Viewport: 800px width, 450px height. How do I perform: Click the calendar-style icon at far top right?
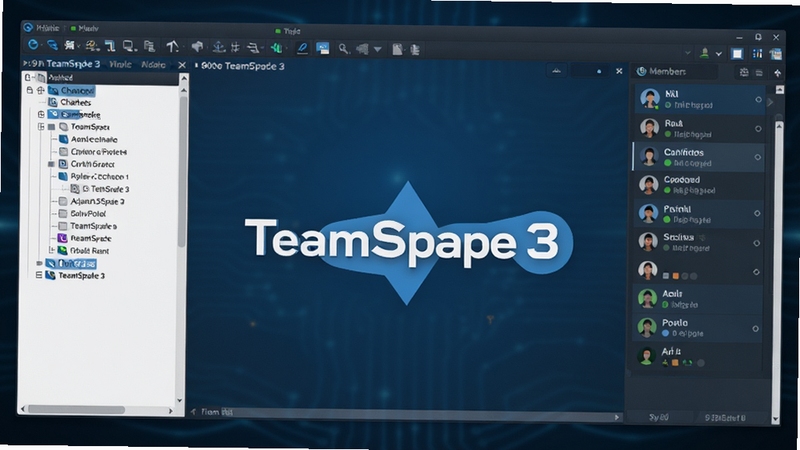[x=776, y=54]
